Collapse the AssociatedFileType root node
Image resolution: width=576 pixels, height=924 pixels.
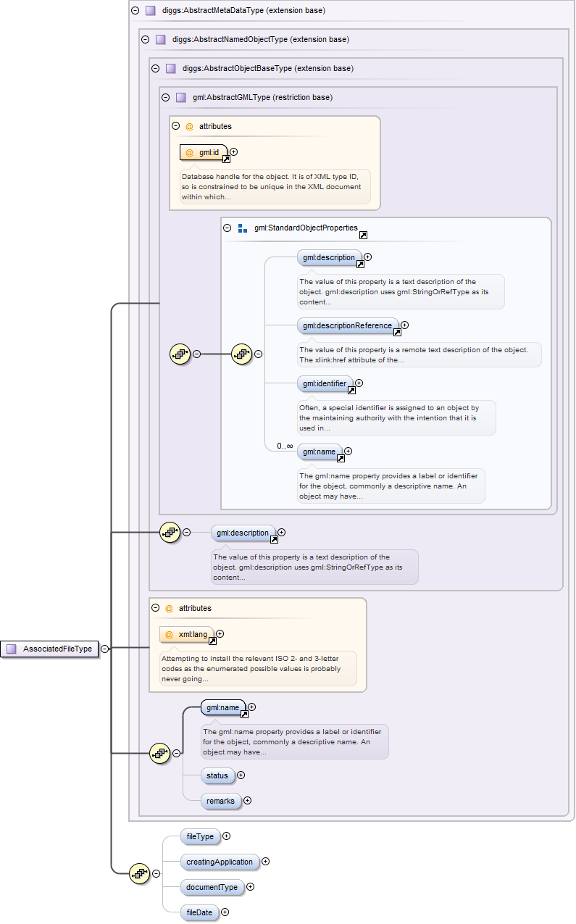105,649
